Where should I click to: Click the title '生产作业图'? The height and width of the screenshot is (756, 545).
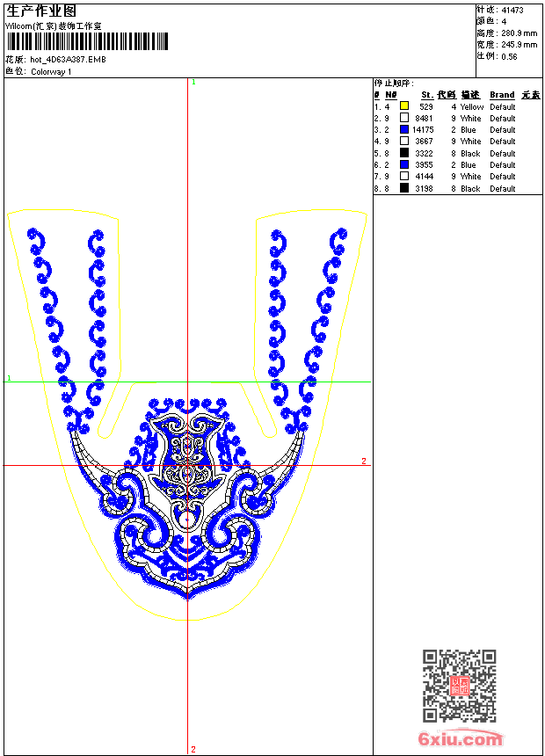coord(41,11)
